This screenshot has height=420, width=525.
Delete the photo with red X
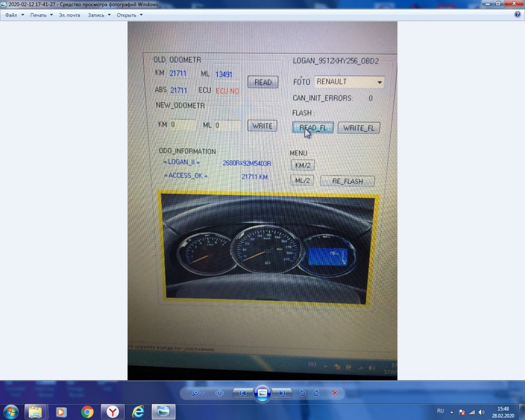point(335,393)
